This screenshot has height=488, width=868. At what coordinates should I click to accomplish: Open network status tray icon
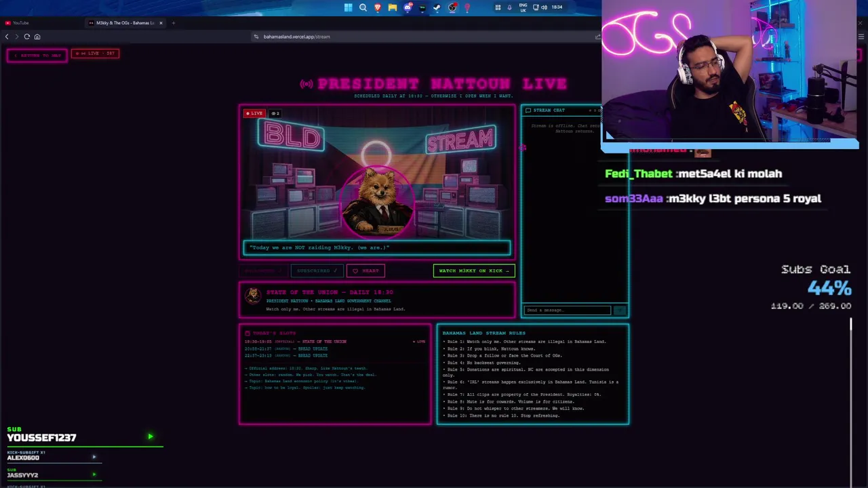(536, 7)
